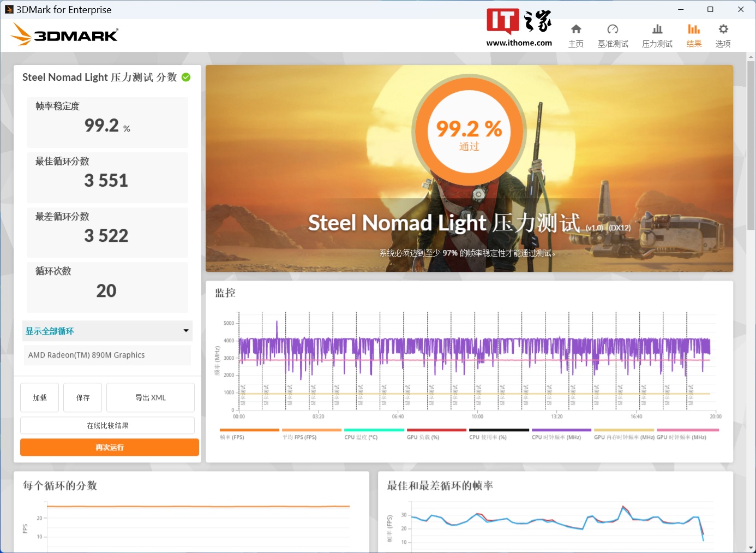
Task: Minimize the 3DMark window
Action: (x=681, y=9)
